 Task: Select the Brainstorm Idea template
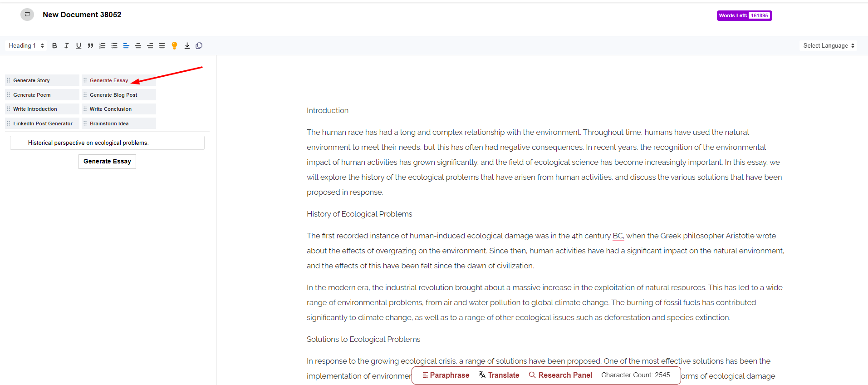(119, 123)
